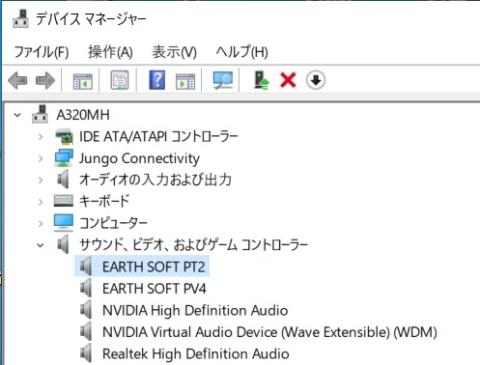Click the Back arrow toolbar icon

[18, 80]
